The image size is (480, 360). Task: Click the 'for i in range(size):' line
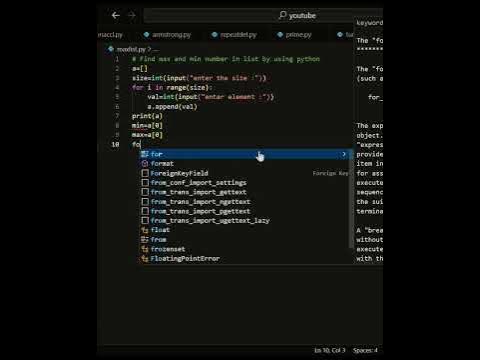tap(171, 88)
